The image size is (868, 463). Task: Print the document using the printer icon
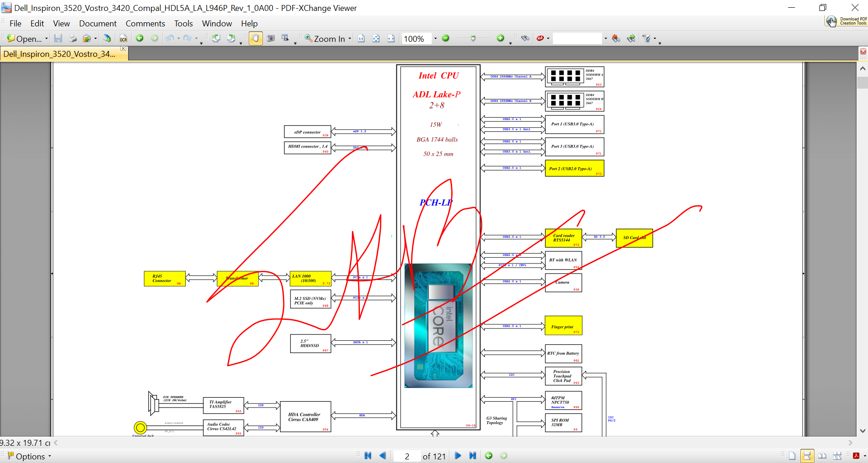point(73,39)
